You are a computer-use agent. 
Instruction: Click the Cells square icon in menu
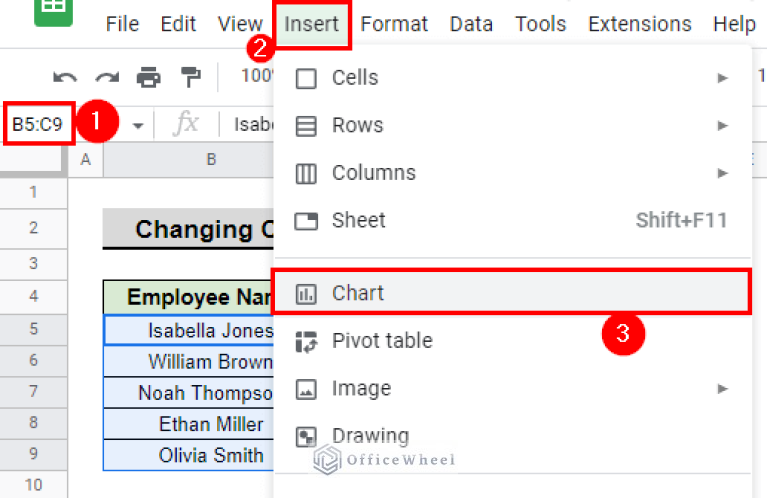[x=306, y=78]
